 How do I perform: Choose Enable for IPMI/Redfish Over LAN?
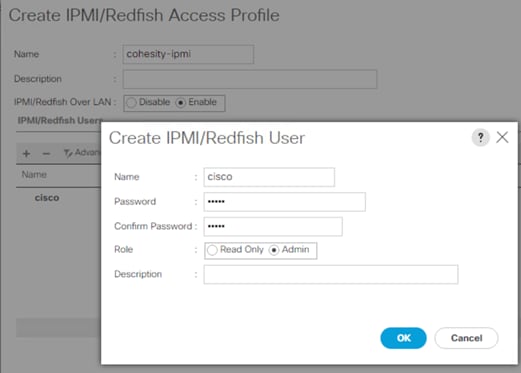click(x=180, y=103)
